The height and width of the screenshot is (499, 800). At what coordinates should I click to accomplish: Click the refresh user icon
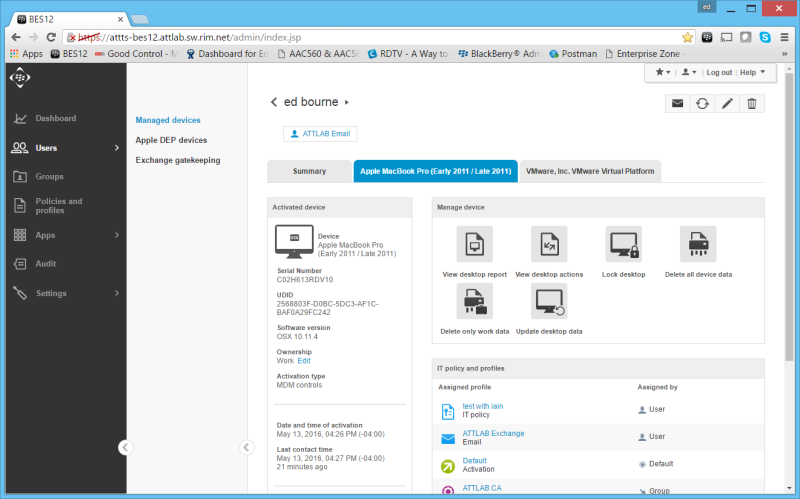pyautogui.click(x=703, y=104)
